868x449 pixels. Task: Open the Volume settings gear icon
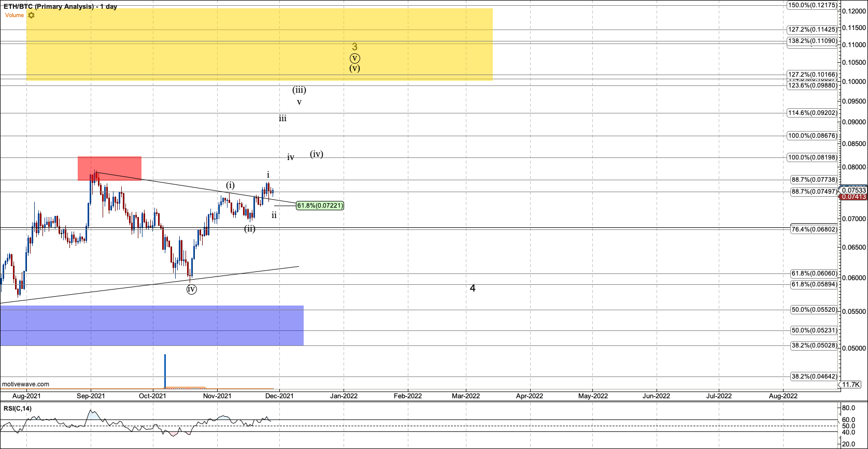click(x=32, y=15)
